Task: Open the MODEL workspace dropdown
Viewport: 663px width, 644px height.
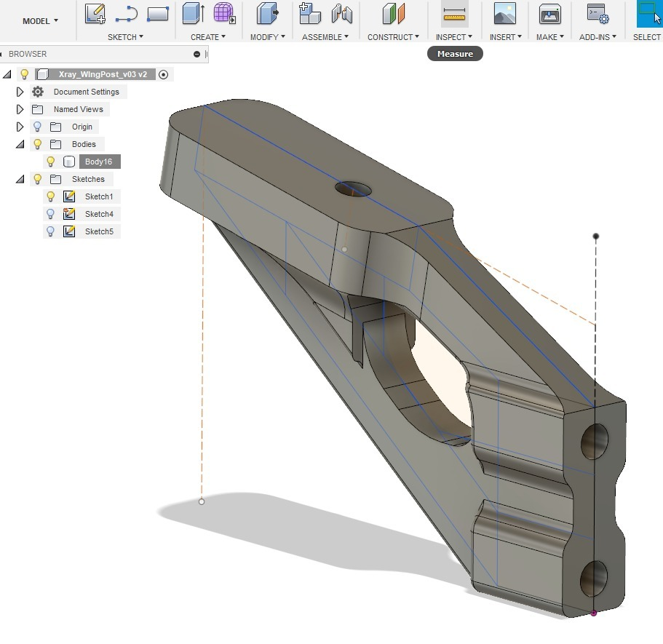Action: pyautogui.click(x=39, y=20)
